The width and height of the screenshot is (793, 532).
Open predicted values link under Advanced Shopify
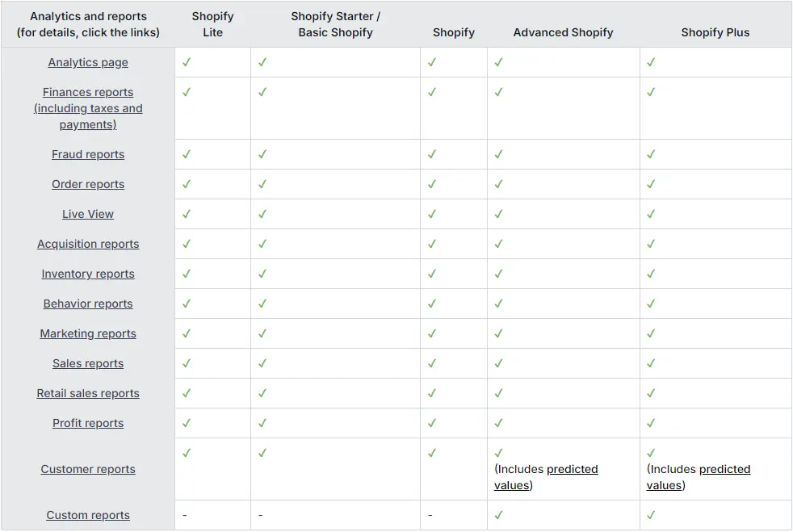pos(546,477)
